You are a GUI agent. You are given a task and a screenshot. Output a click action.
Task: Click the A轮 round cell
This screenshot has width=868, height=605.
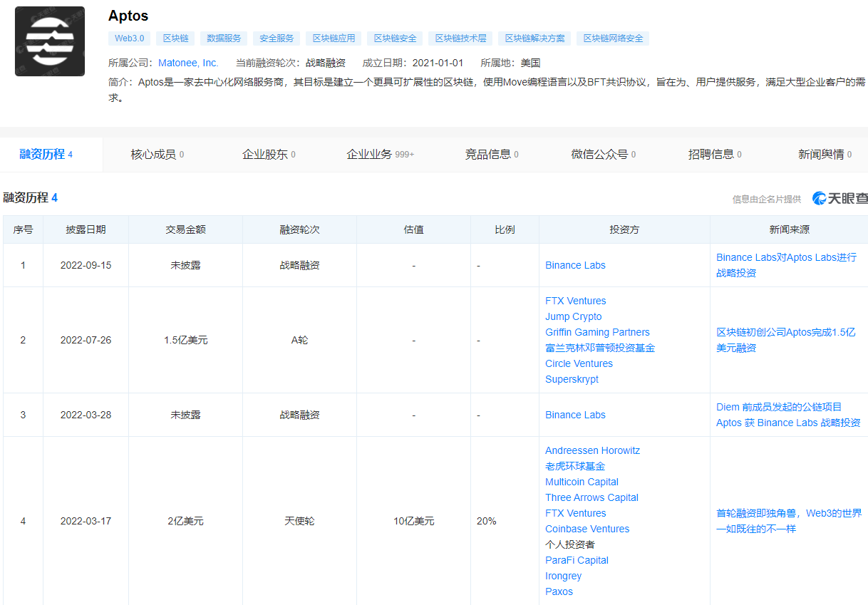pos(299,340)
